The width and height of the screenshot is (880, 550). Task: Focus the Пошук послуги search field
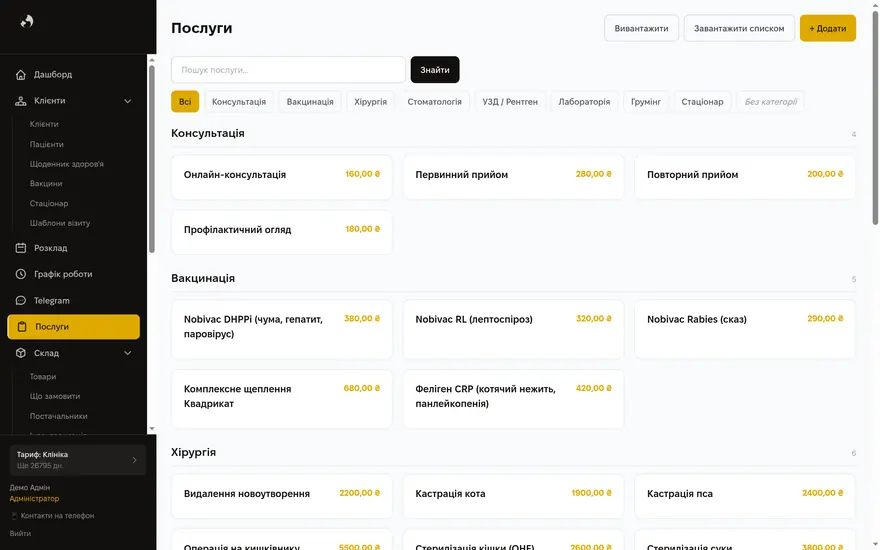[x=288, y=70]
